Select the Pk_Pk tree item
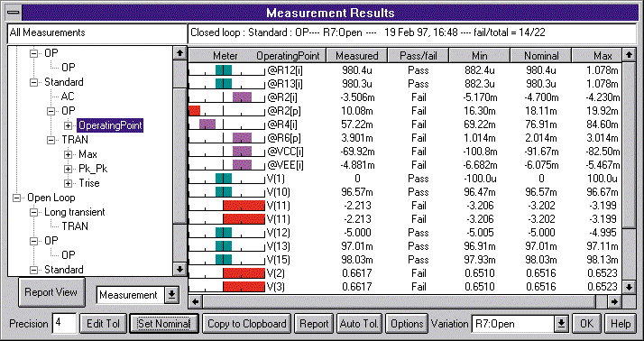Screen dimensions: 644x341 [93, 169]
